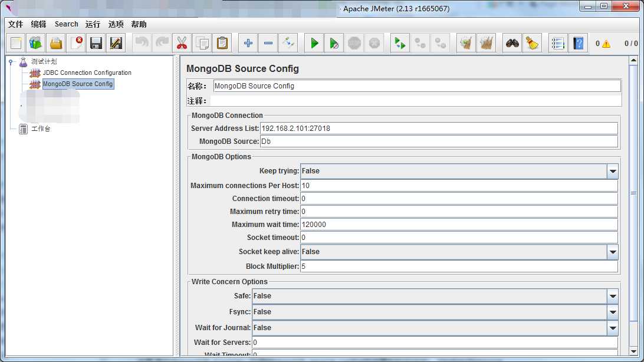644x362 pixels.
Task: Click the vertical scrollbar thumb
Action: coord(633,193)
